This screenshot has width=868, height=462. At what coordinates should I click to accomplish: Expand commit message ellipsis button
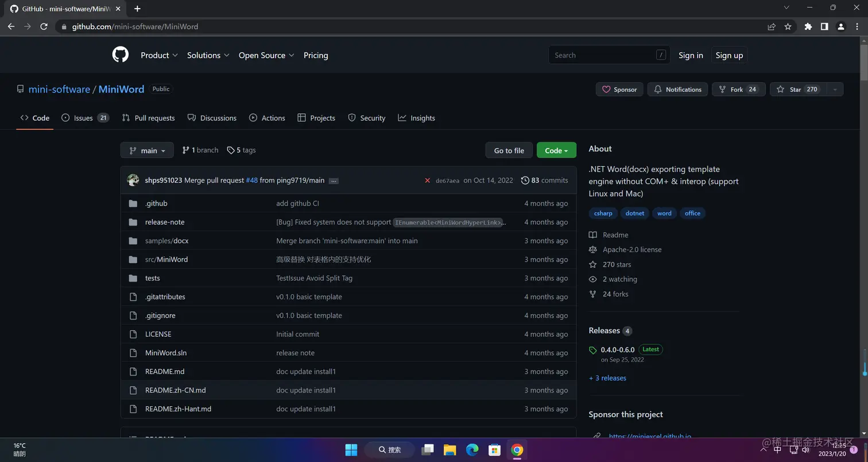pyautogui.click(x=334, y=181)
